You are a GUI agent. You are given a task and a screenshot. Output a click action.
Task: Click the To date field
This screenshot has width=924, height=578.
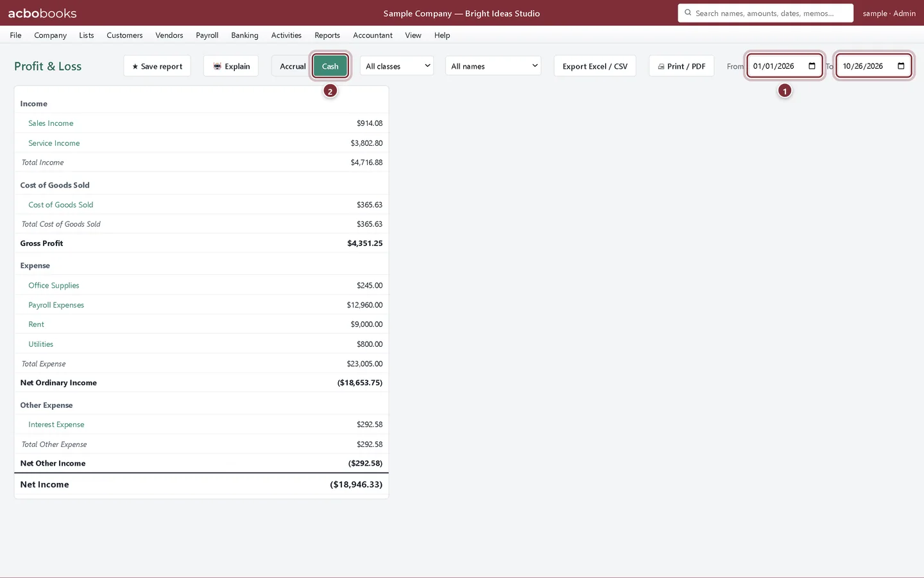[x=873, y=66]
